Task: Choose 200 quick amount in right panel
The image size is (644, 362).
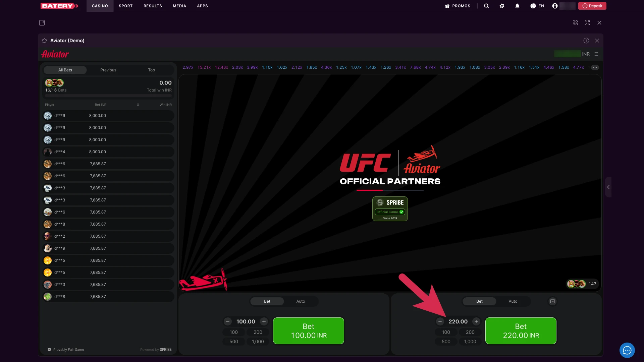Action: pyautogui.click(x=470, y=332)
